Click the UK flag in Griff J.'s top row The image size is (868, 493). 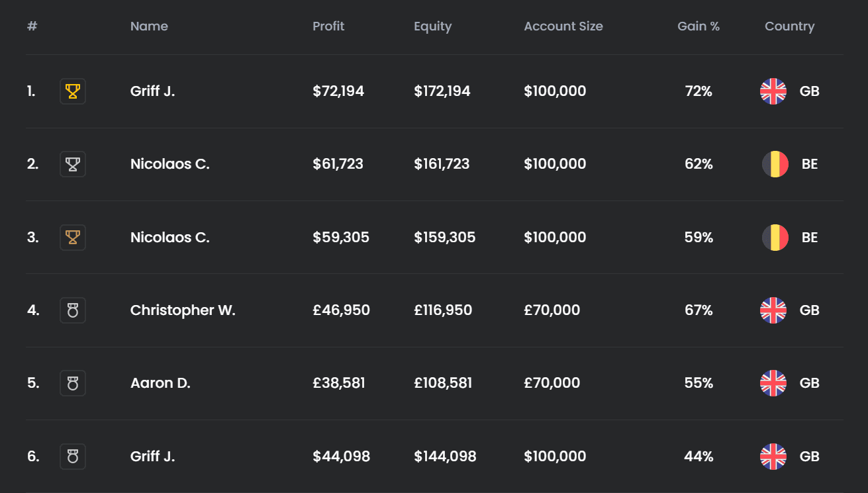(773, 91)
